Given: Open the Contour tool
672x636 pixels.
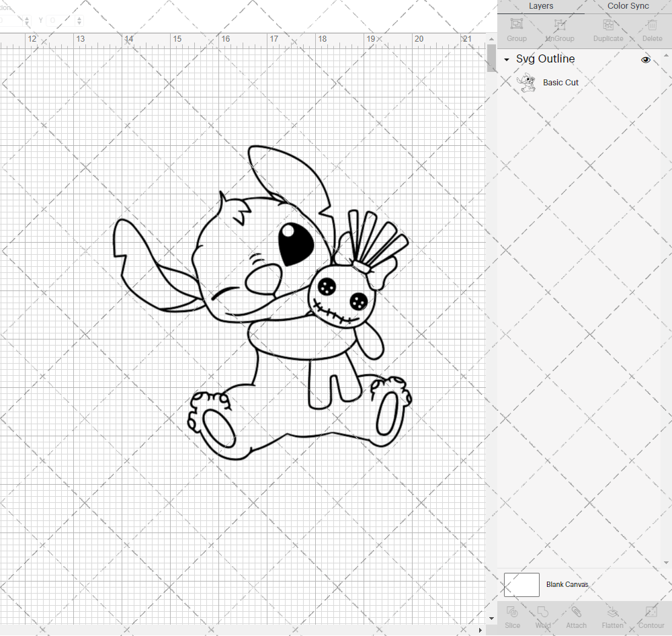Looking at the screenshot, I should pyautogui.click(x=651, y=617).
